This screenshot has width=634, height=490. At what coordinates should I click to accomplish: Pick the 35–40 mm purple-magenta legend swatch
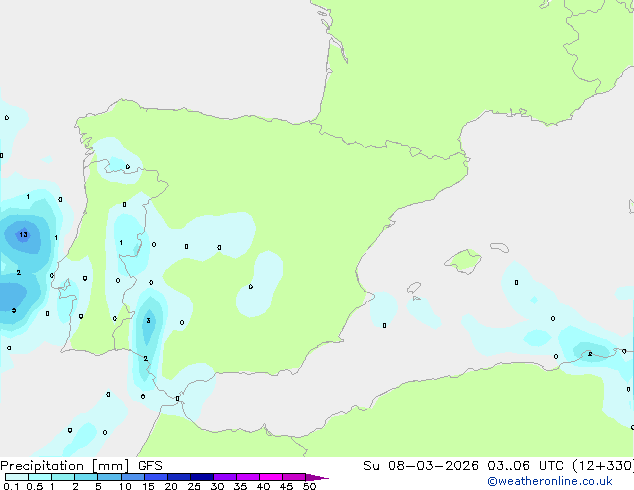click(248, 477)
